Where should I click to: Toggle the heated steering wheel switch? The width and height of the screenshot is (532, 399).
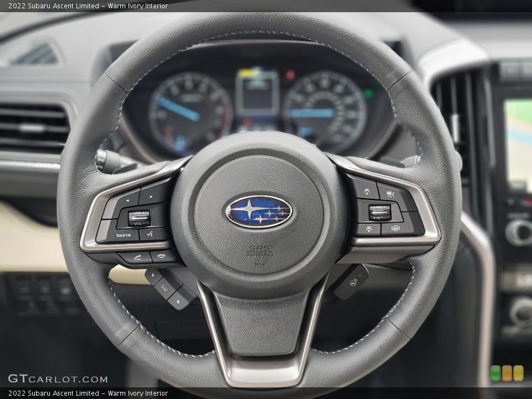(x=352, y=282)
